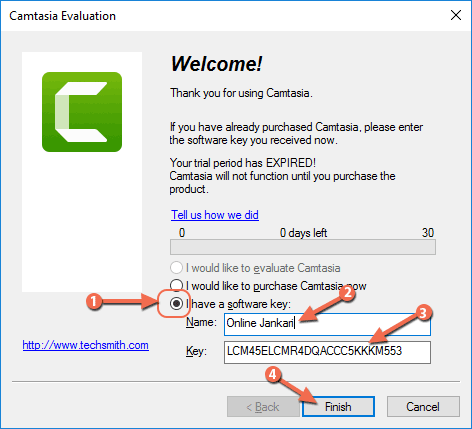472x429 pixels.
Task: Click 'Your trial period has EXPIRED!' text
Action: point(243,163)
